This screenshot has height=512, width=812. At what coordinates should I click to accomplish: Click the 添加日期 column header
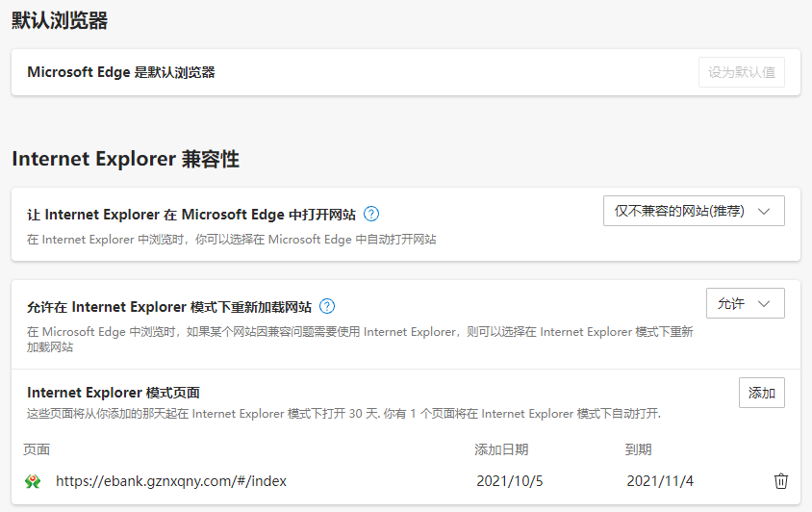coord(501,449)
